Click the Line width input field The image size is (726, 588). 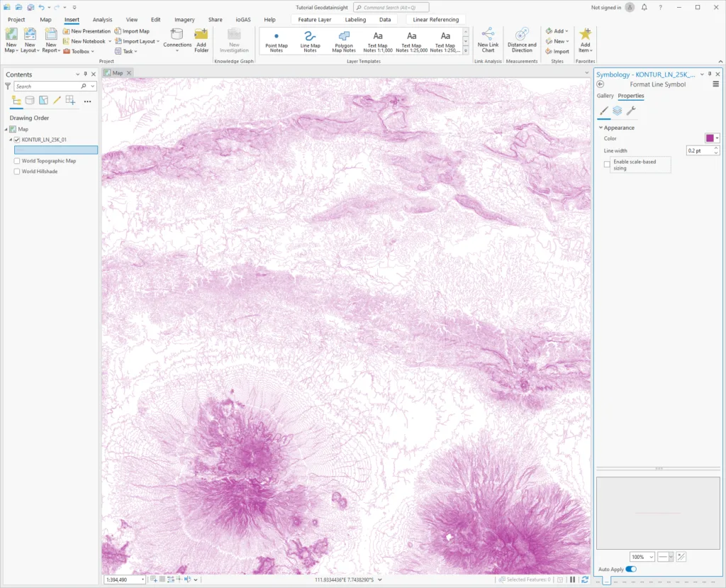pyautogui.click(x=700, y=150)
